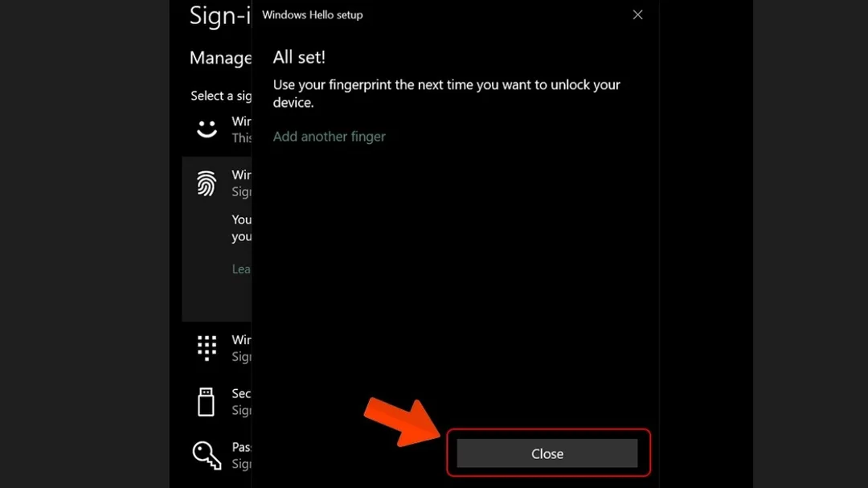
Task: Click the fingerprint unlock instruction message
Action: pos(446,93)
